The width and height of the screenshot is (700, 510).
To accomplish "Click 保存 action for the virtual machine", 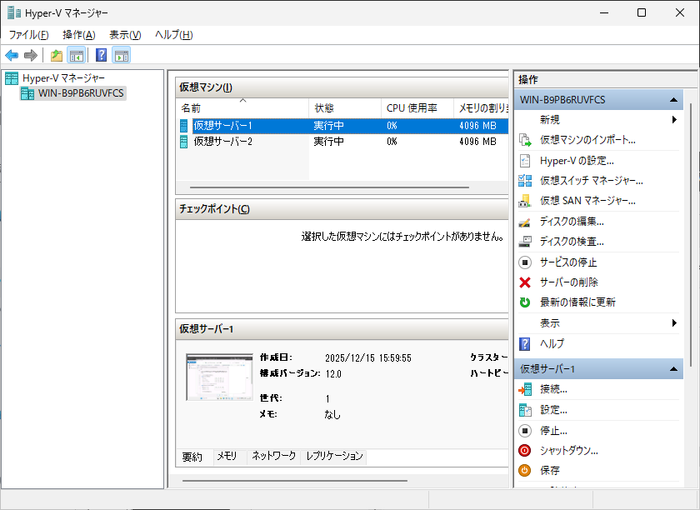I will coord(549,470).
